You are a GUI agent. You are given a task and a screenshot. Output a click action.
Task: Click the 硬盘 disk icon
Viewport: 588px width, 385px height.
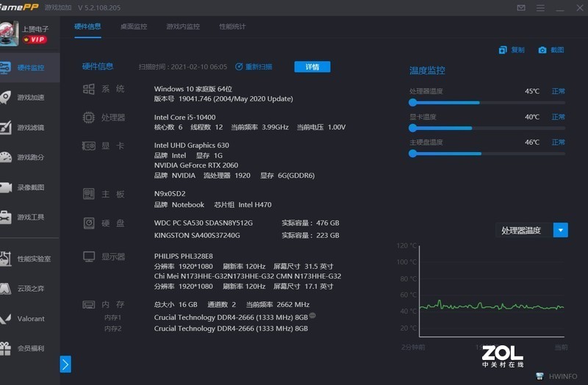(89, 223)
